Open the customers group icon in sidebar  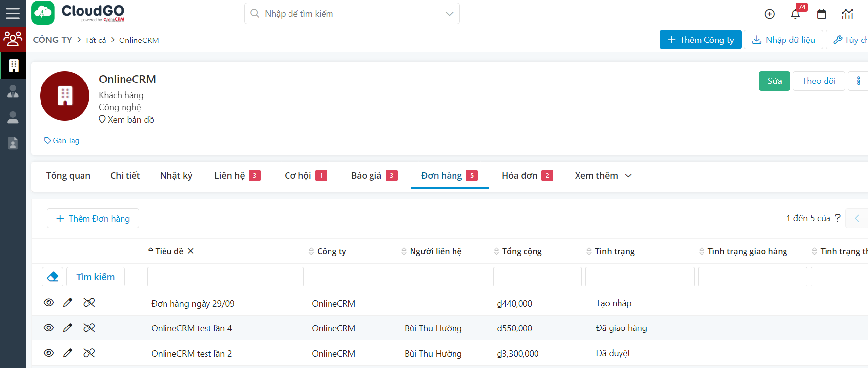coord(13,39)
